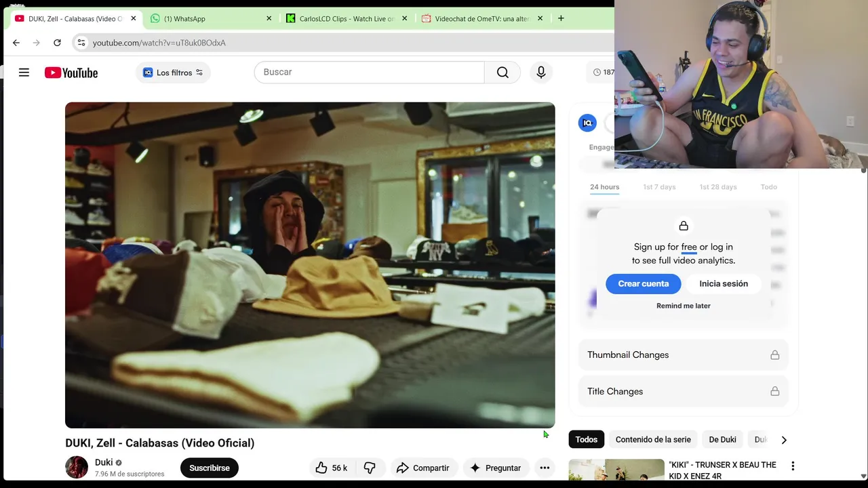This screenshot has height=488, width=868.
Task: Open the KIKI TRUNSER video thumbnail
Action: pyautogui.click(x=616, y=470)
